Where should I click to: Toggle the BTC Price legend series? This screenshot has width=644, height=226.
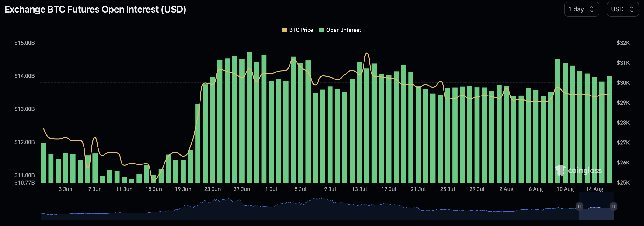(297, 30)
